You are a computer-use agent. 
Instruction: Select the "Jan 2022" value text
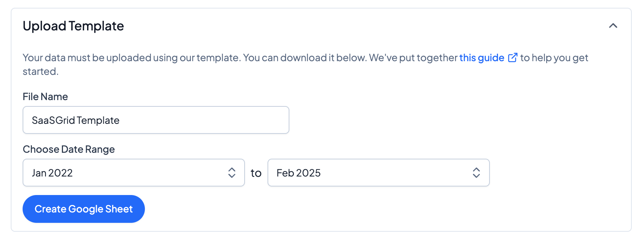click(52, 173)
